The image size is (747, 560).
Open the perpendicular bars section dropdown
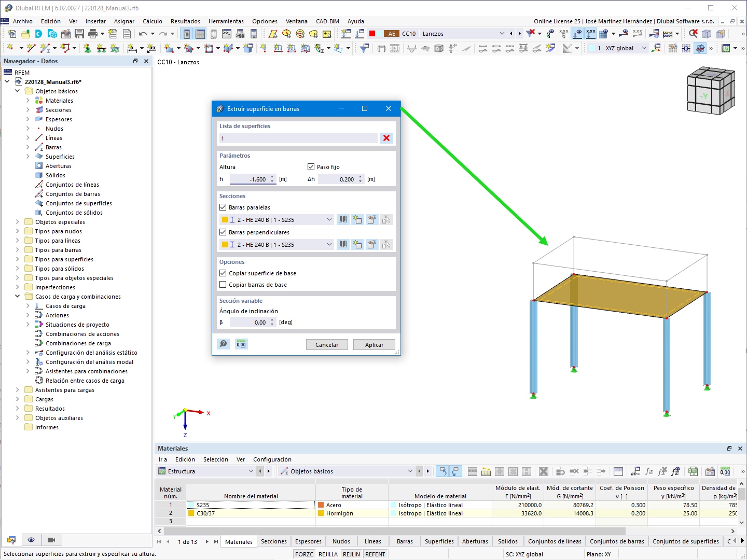(x=329, y=245)
